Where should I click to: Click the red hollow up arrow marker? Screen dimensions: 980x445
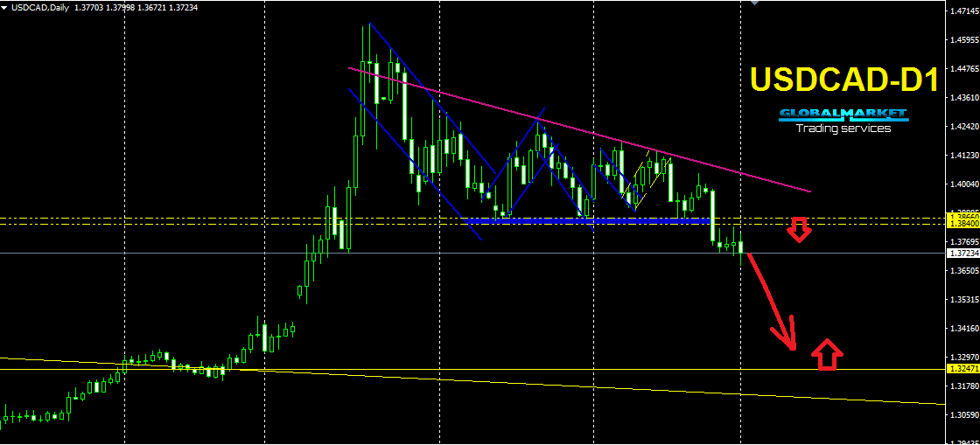827,354
